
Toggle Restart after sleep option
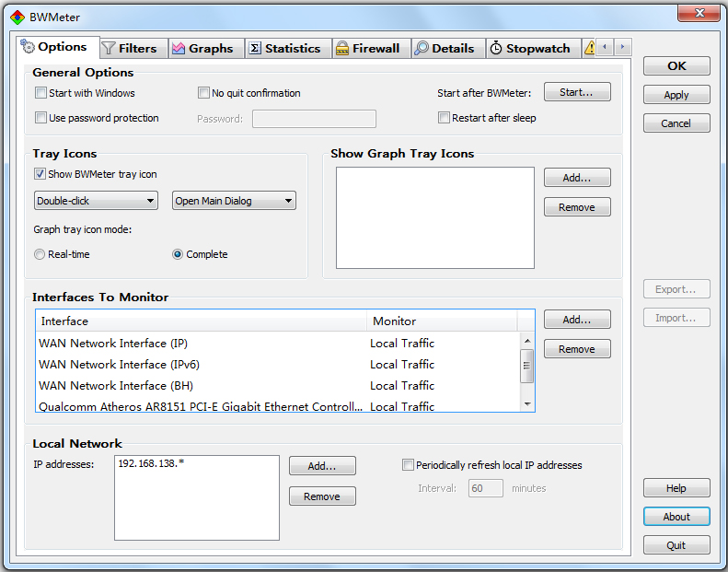click(445, 118)
